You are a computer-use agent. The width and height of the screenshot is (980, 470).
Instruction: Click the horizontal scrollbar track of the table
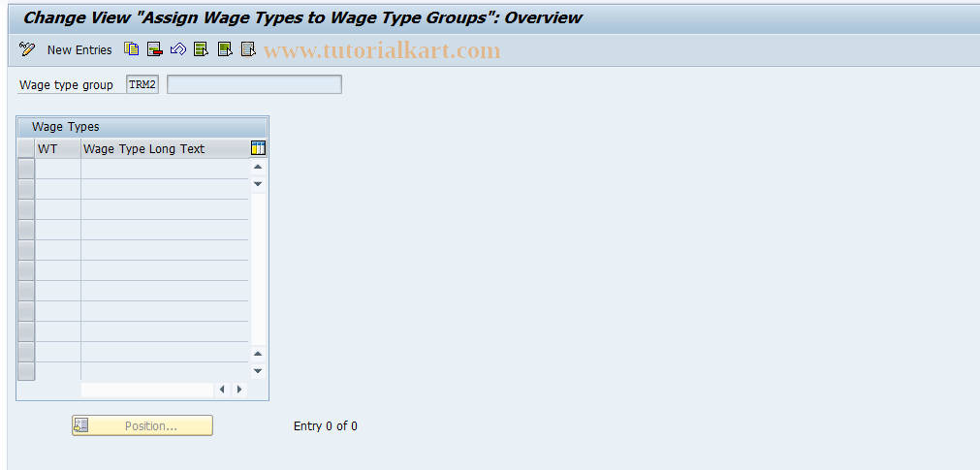[x=147, y=390]
